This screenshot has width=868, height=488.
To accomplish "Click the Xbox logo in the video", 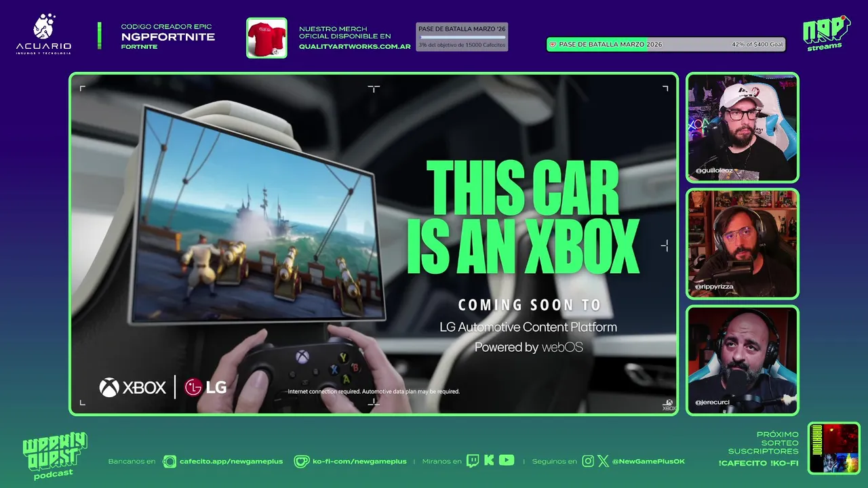I will (x=133, y=388).
